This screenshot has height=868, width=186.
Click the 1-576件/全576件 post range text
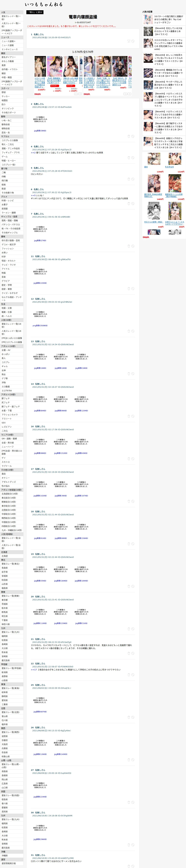click(83, 52)
